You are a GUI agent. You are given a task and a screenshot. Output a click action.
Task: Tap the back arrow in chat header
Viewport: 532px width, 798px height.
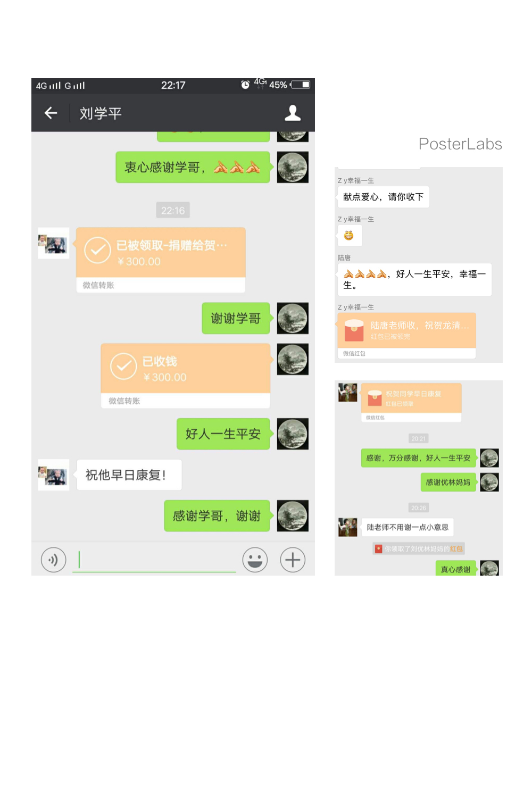click(x=51, y=113)
